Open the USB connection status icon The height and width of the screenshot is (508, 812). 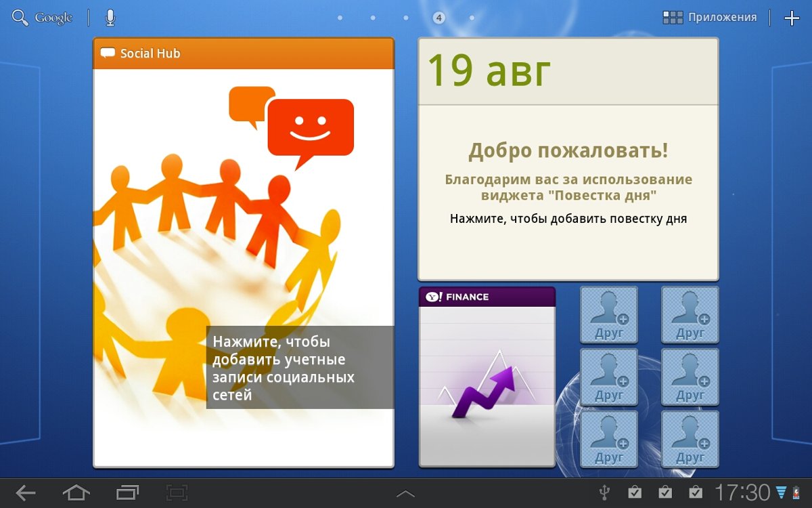point(605,492)
